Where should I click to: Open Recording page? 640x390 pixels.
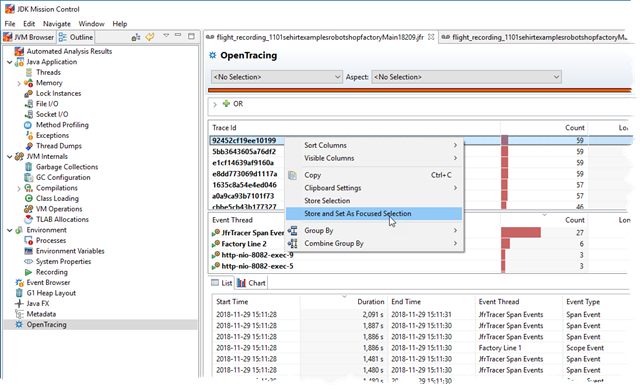(x=51, y=272)
